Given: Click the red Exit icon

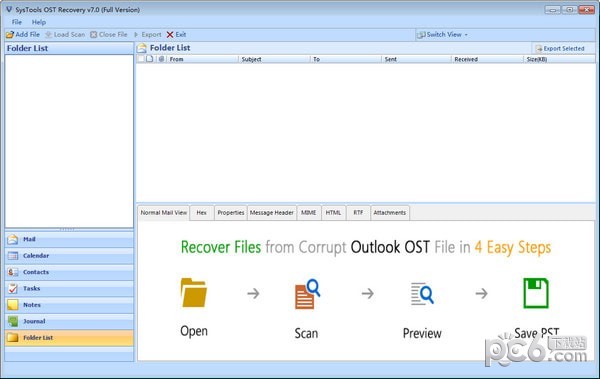Looking at the screenshot, I should point(170,35).
